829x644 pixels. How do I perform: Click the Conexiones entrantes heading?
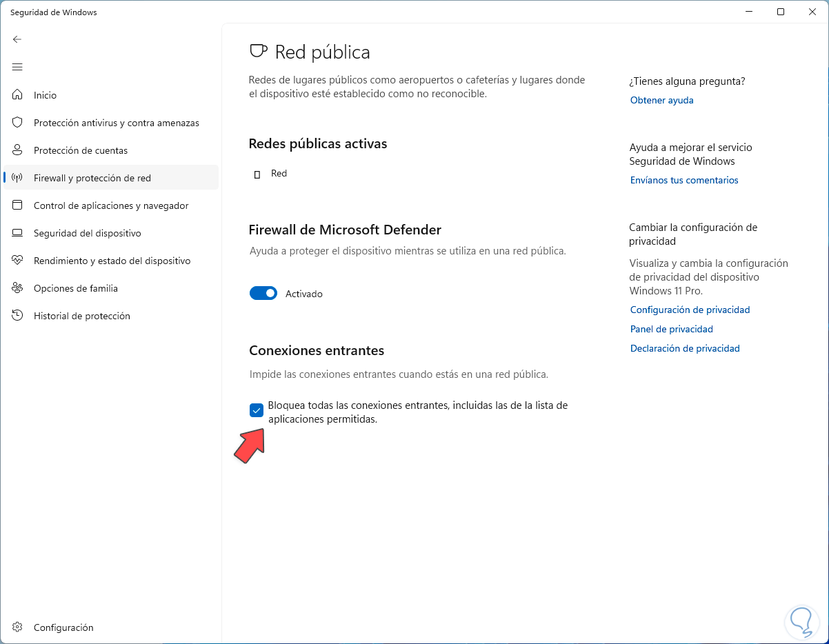pos(317,350)
